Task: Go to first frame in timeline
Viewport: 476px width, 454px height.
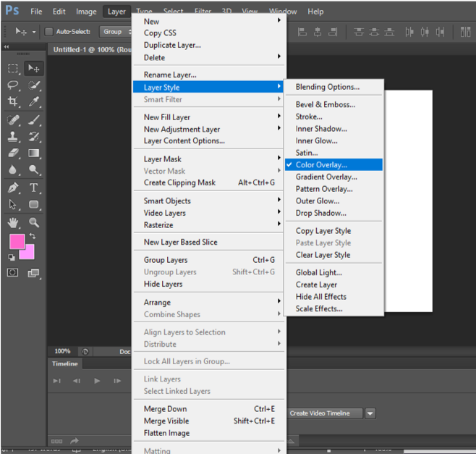Action: tap(56, 381)
